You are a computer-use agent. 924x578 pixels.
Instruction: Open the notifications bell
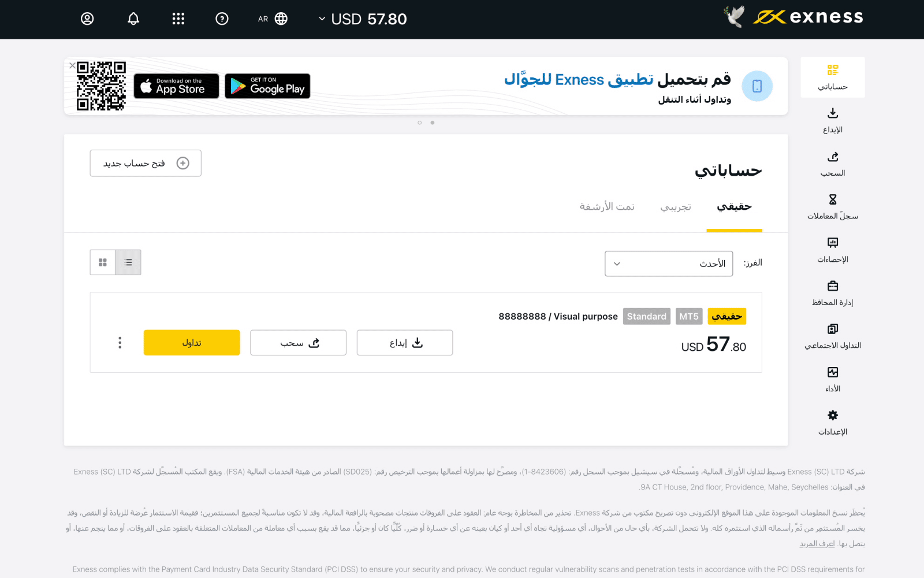tap(133, 19)
